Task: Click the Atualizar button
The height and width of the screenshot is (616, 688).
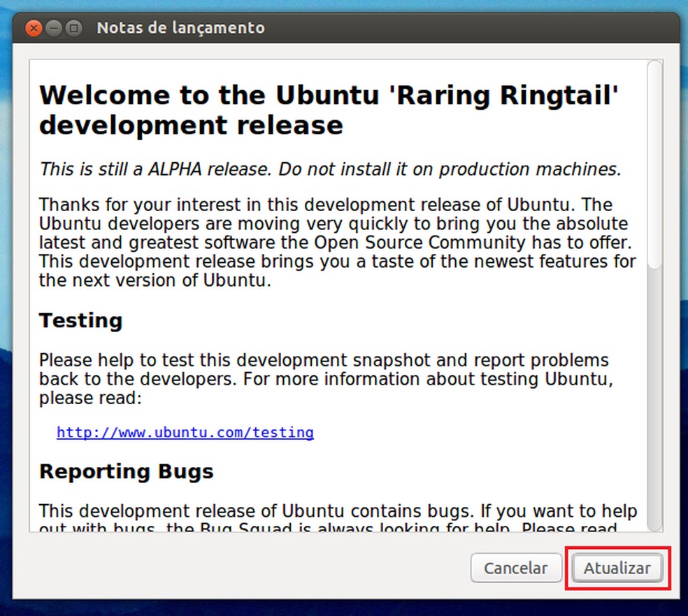Action: click(x=617, y=568)
